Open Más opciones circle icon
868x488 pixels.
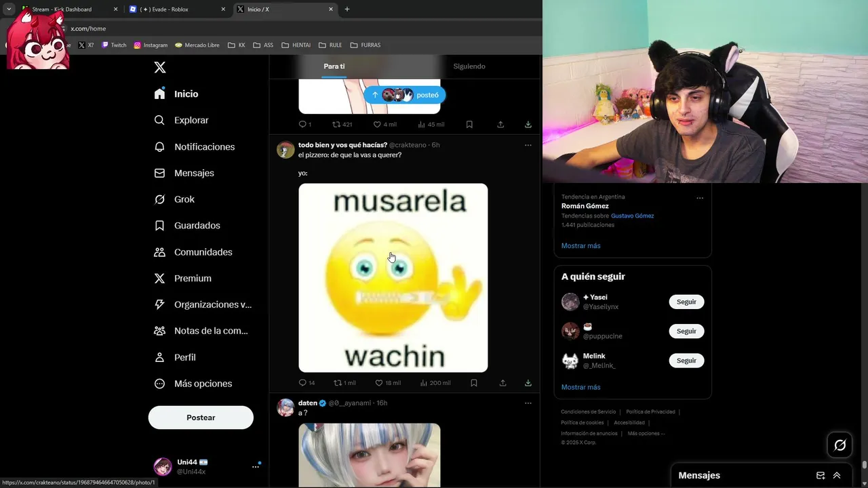[x=159, y=384]
